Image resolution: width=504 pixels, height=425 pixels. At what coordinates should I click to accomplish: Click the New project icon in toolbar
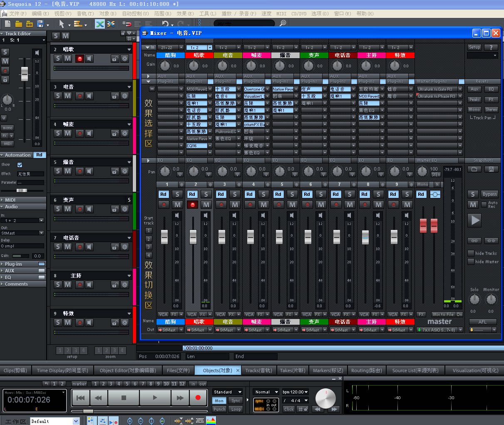click(7, 24)
